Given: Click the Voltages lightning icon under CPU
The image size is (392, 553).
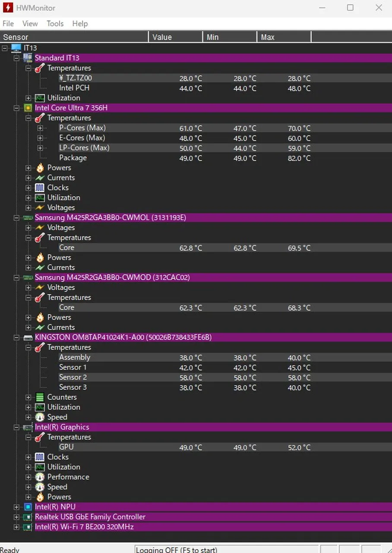Looking at the screenshot, I should pos(40,208).
